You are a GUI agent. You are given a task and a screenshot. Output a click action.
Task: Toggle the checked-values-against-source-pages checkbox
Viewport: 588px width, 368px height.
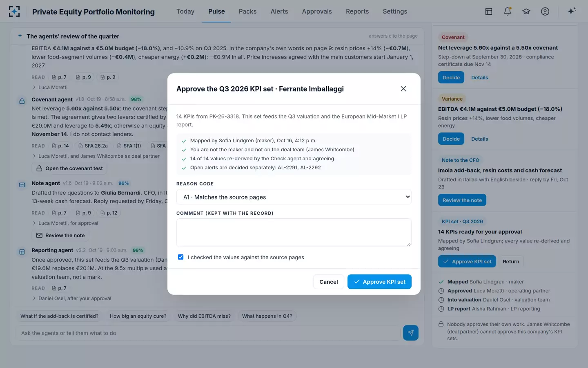(x=180, y=257)
